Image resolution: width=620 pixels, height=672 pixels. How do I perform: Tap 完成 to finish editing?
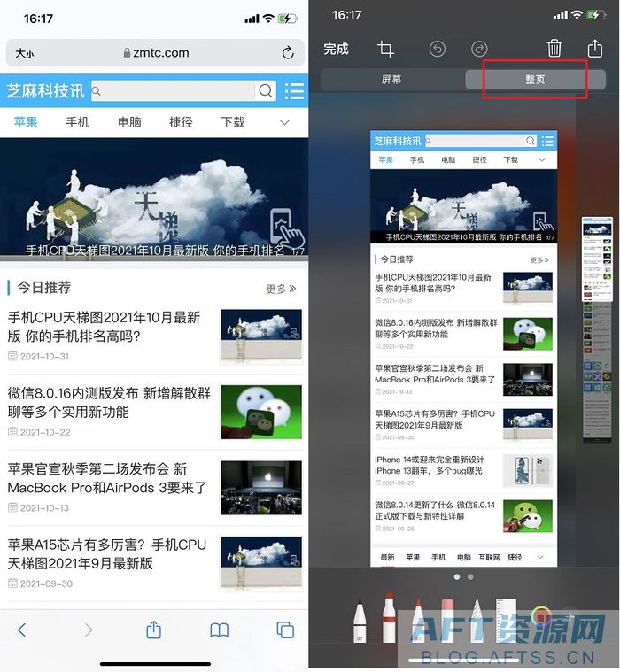tap(336, 50)
